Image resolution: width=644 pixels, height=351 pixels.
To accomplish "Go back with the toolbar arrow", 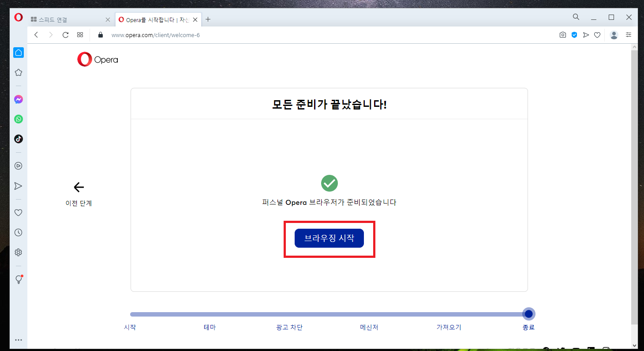I will coord(36,35).
